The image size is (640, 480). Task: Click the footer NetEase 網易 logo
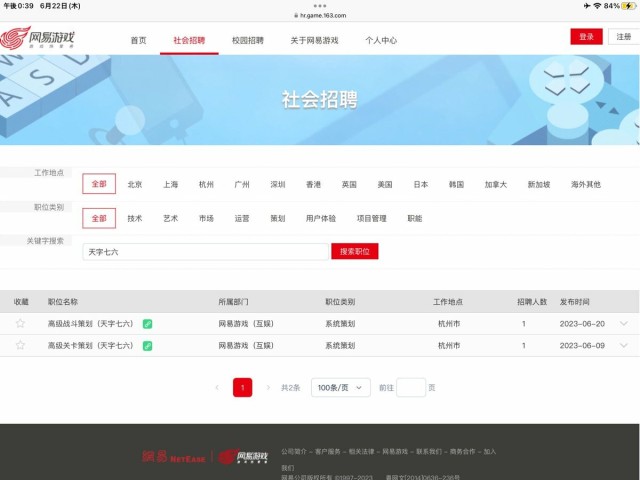pyautogui.click(x=174, y=457)
